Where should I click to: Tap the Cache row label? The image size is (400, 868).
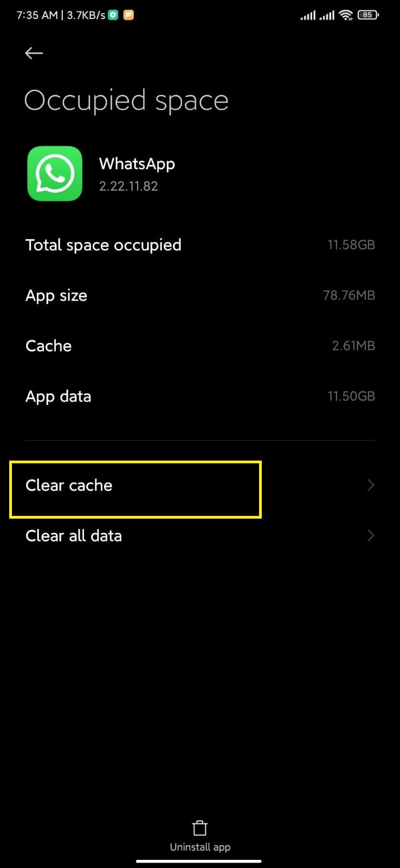(48, 346)
